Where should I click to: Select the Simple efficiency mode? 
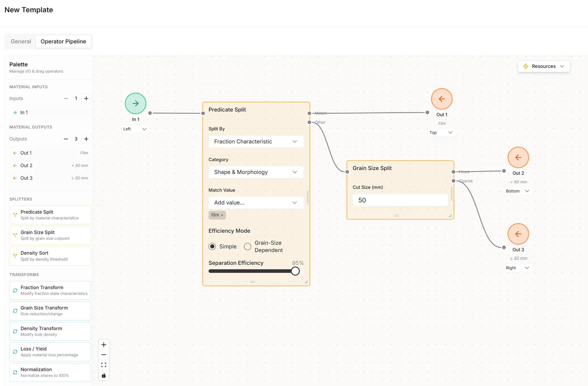pyautogui.click(x=212, y=246)
